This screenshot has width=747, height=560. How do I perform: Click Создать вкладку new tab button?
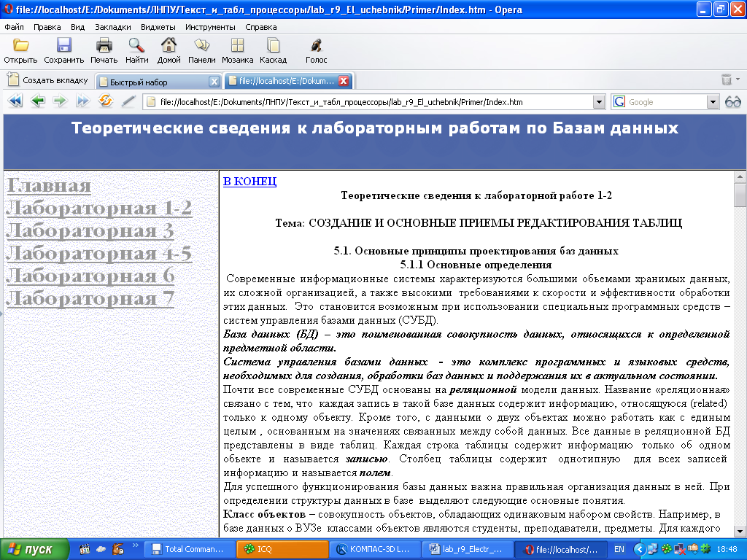[48, 80]
